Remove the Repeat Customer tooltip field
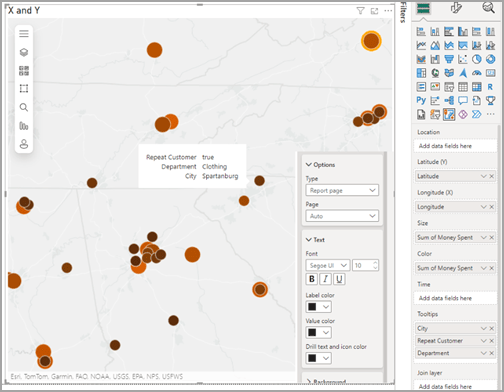 492,341
